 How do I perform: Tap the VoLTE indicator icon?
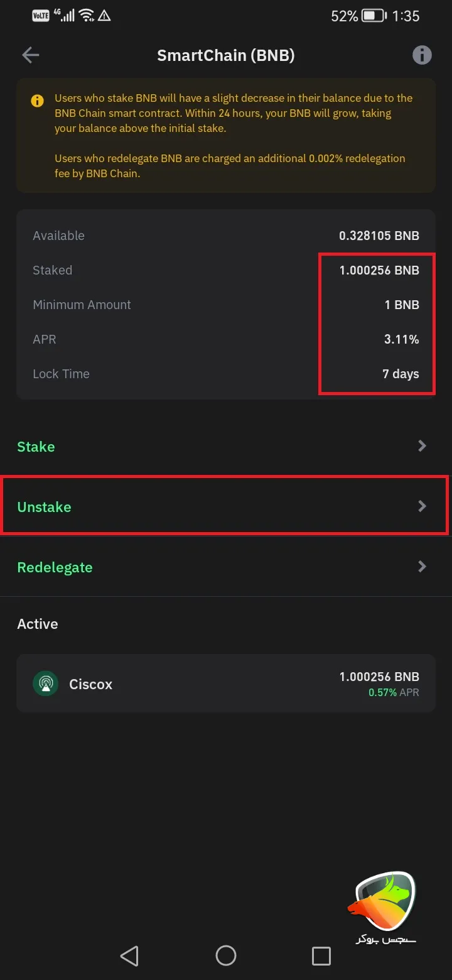(x=40, y=15)
